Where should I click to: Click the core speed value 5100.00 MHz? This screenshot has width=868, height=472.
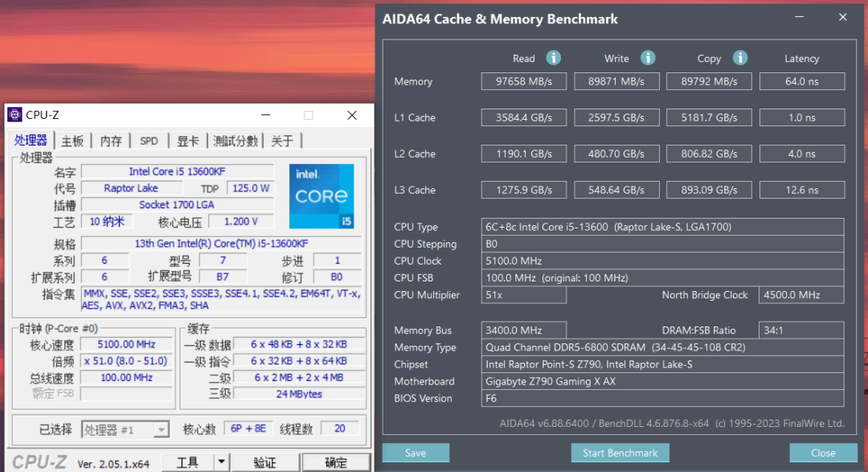coord(126,345)
